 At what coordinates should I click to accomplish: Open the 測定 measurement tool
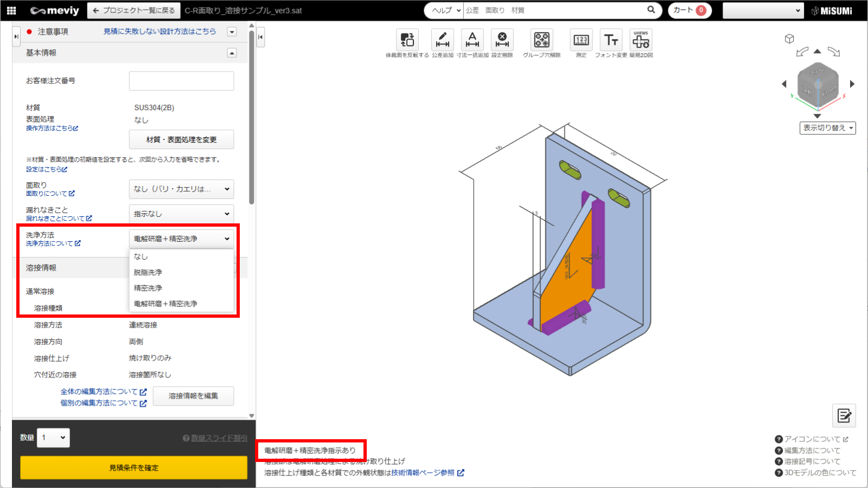[x=581, y=40]
